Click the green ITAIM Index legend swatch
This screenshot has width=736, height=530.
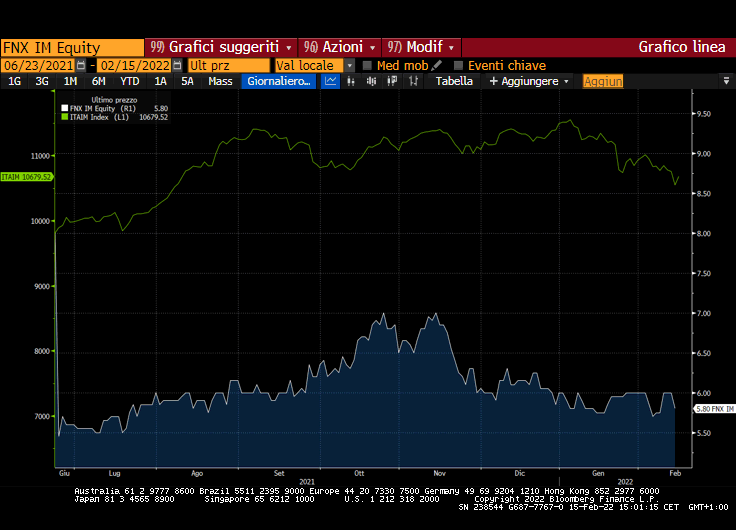click(x=65, y=117)
